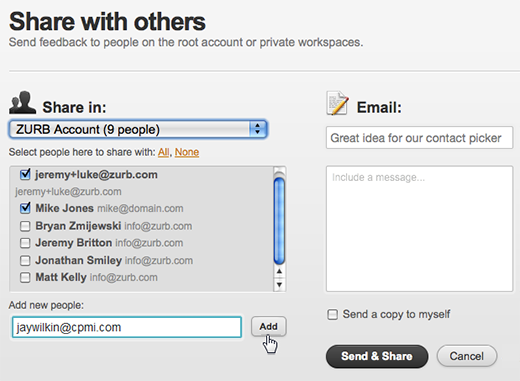Uncheck the jeremy+luke@zurb.com checkbox
This screenshot has width=520, height=381.
tap(25, 174)
